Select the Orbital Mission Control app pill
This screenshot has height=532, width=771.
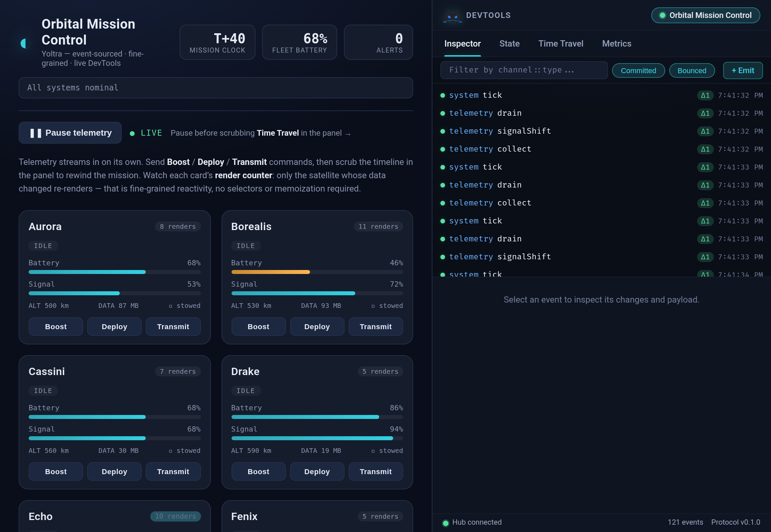coord(705,15)
